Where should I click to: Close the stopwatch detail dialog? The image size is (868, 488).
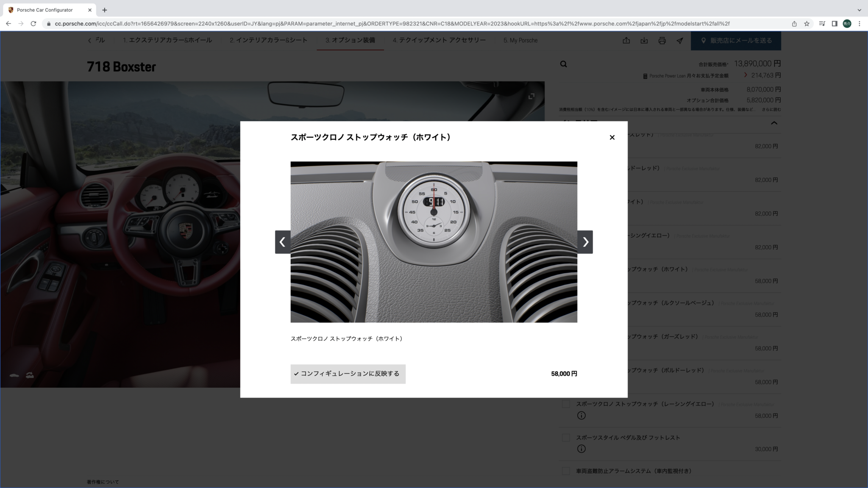[x=612, y=137]
